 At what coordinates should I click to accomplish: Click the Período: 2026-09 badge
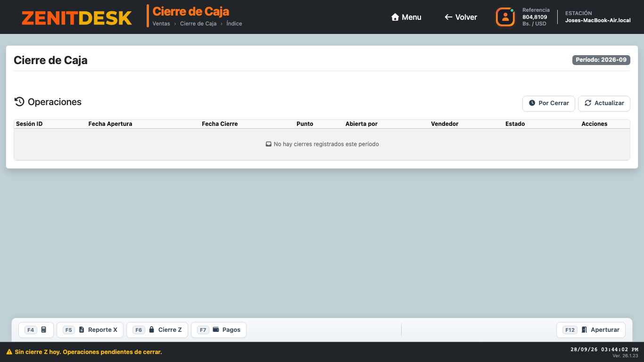click(601, 60)
